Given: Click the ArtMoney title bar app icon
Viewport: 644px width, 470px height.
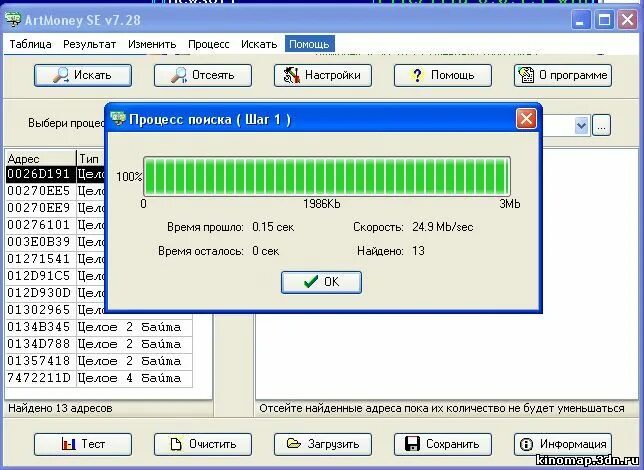Looking at the screenshot, I should tap(13, 19).
